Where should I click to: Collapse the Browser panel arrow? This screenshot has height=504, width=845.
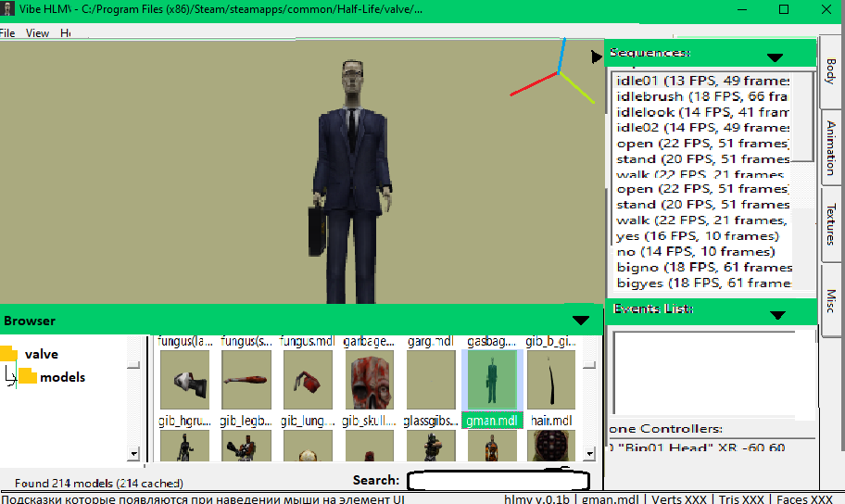580,321
